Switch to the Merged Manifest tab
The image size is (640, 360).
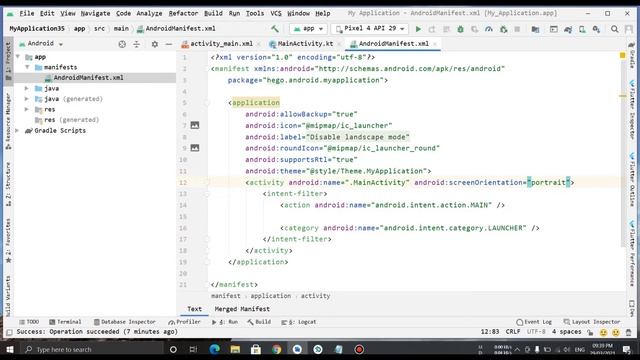click(x=242, y=309)
